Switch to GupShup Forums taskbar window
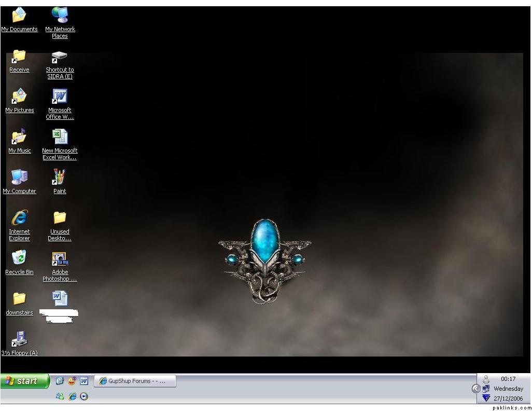This screenshot has height=411, width=532. coord(135,381)
